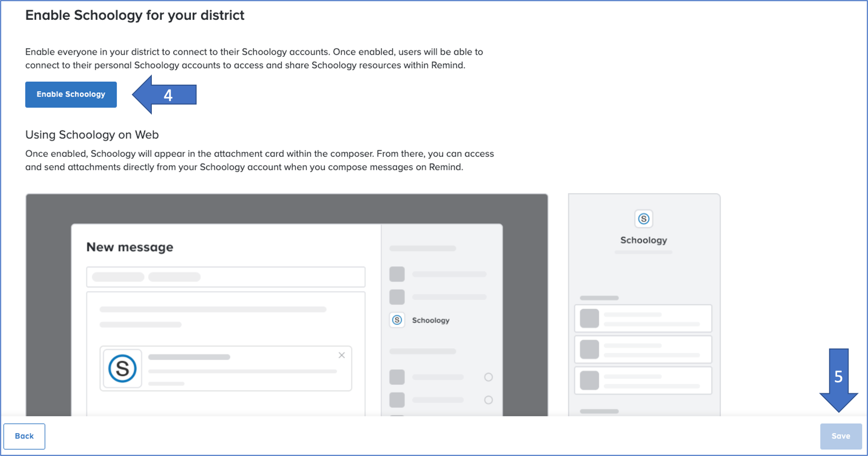Click the Schoology icon in the attachment card list
Image resolution: width=868 pixels, height=456 pixels.
[397, 320]
